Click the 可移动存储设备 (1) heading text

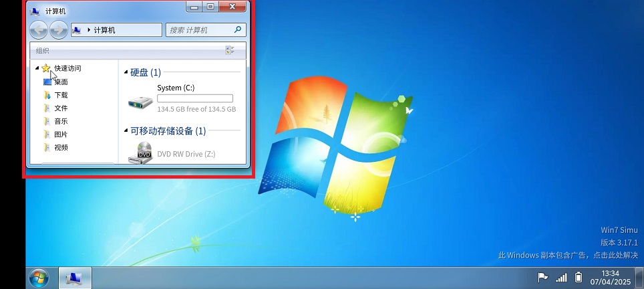tap(168, 130)
